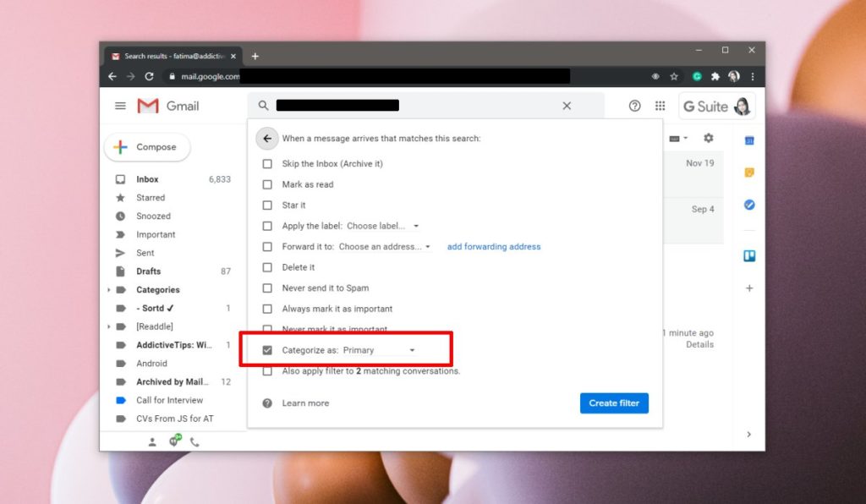Open the Support help icon
This screenshot has width=866, height=504.
pos(634,105)
